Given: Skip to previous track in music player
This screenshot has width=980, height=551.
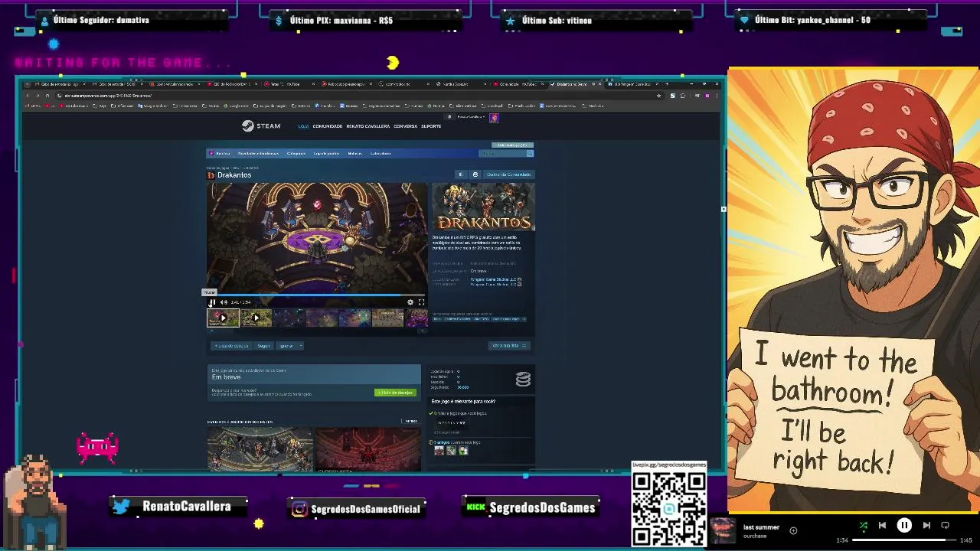Looking at the screenshot, I should pyautogui.click(x=882, y=525).
